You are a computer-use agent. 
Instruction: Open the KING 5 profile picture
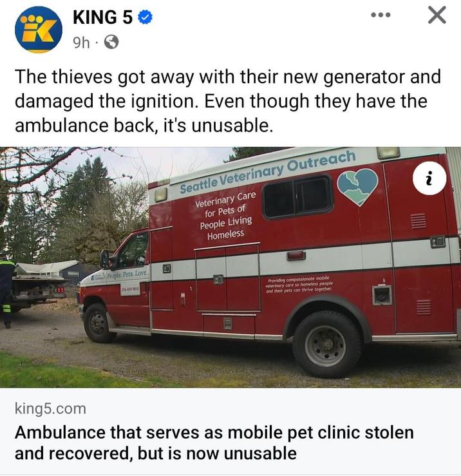tap(39, 30)
